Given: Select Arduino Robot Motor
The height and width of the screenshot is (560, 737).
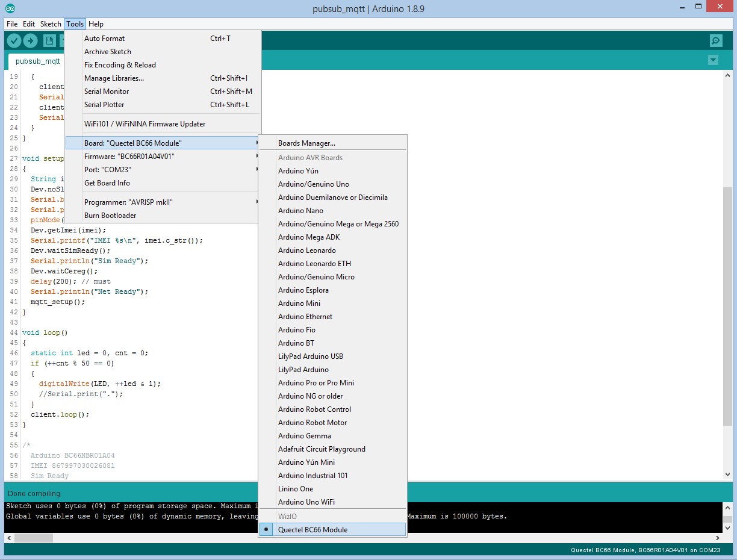Looking at the screenshot, I should 332,422.
